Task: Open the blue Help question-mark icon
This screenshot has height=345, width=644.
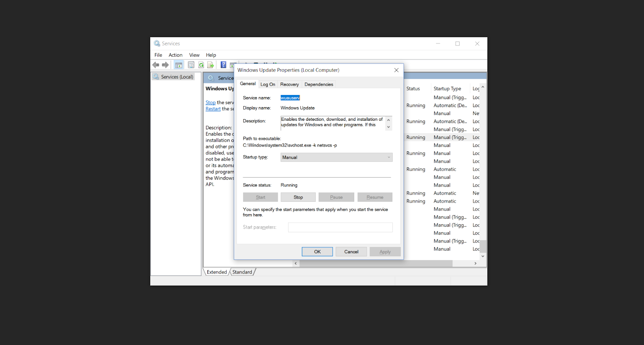Action: [223, 65]
